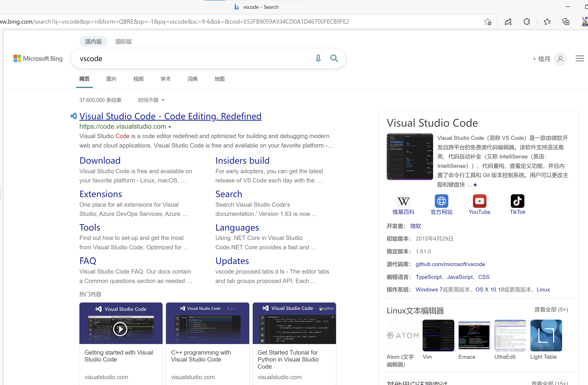Click the vscode - Search browser tab title
588x385 pixels.
coord(261,7)
